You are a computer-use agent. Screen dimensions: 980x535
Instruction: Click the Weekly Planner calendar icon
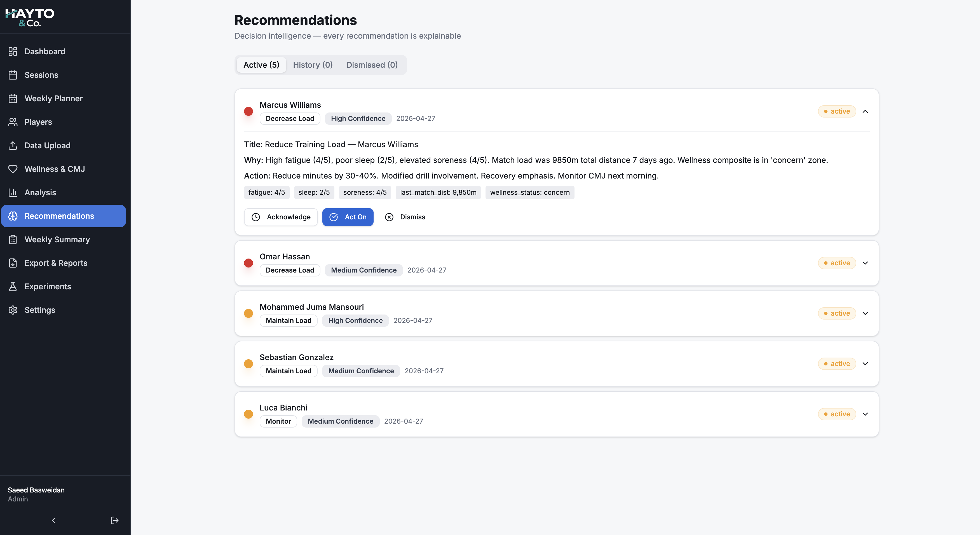[x=13, y=98]
